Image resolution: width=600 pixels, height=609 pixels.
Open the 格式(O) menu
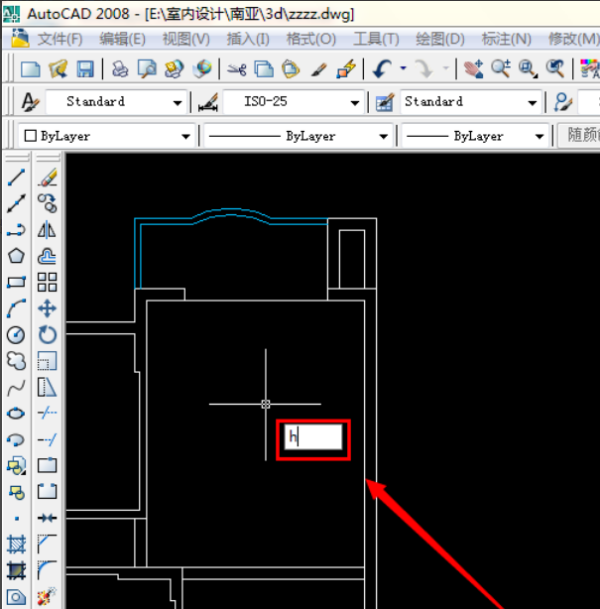pyautogui.click(x=311, y=39)
